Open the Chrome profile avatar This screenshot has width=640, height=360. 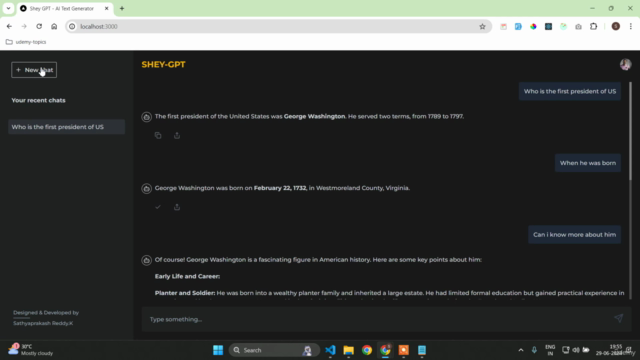[x=616, y=27]
